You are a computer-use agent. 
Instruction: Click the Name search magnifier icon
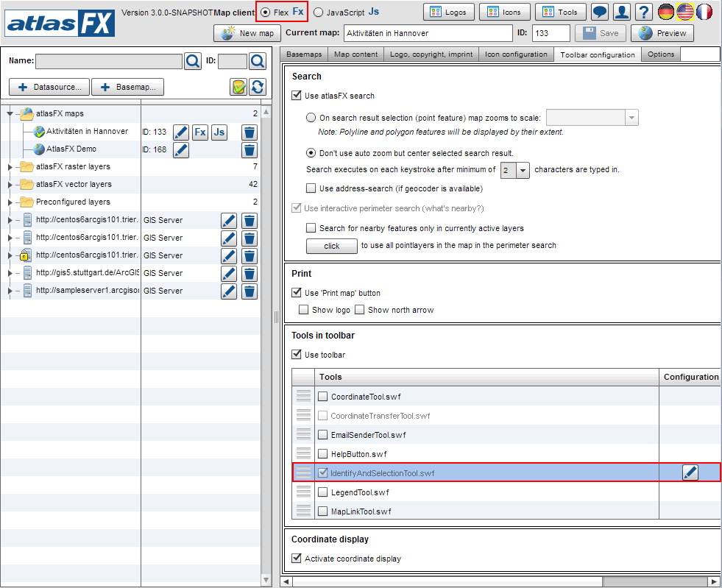[193, 61]
